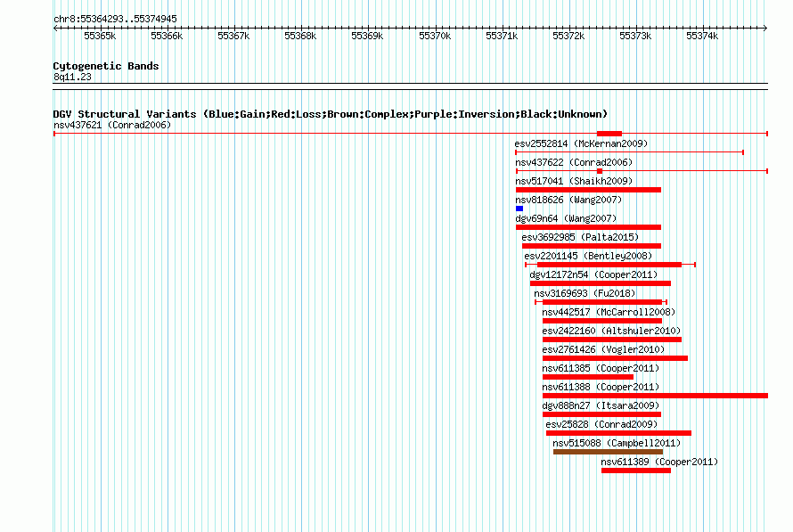Image resolution: width=793 pixels, height=532 pixels.
Task: Open the esv25828 (Conrad2009) label
Action: point(601,424)
